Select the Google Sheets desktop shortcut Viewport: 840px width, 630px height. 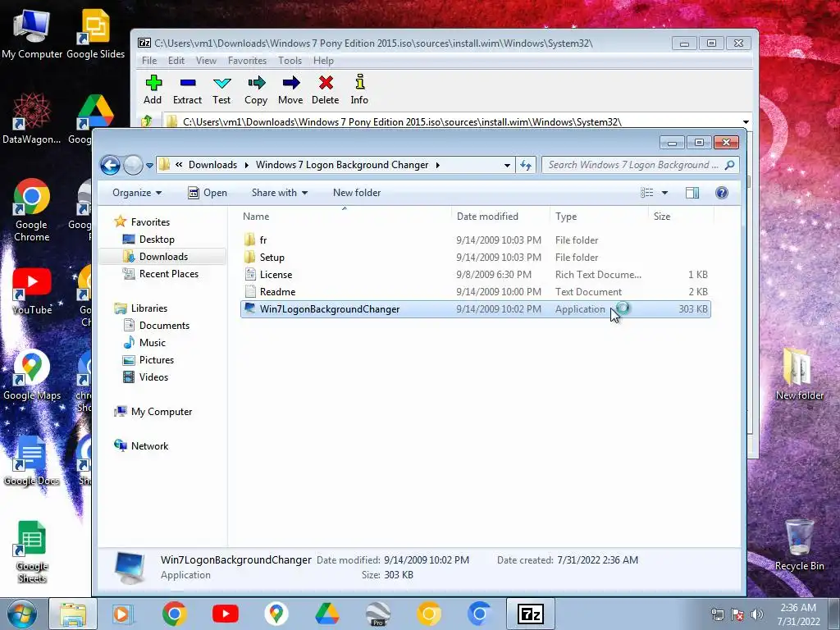click(32, 552)
